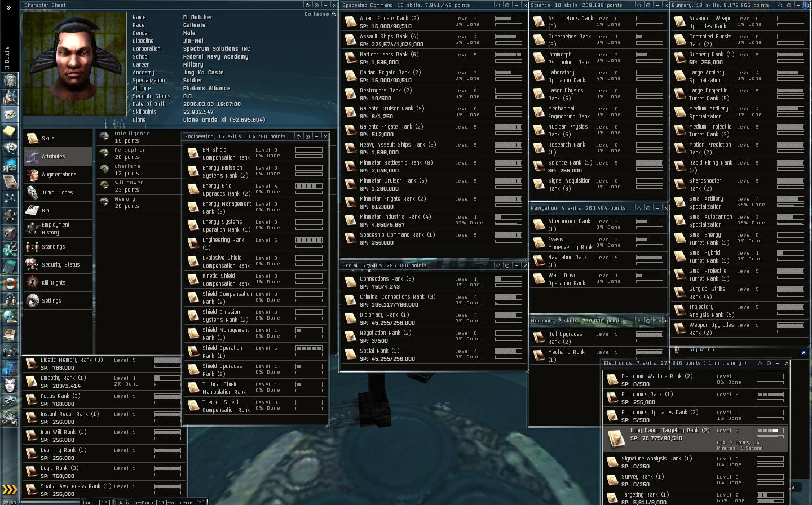
Task: Open the Employment History tab
Action: coord(58,228)
